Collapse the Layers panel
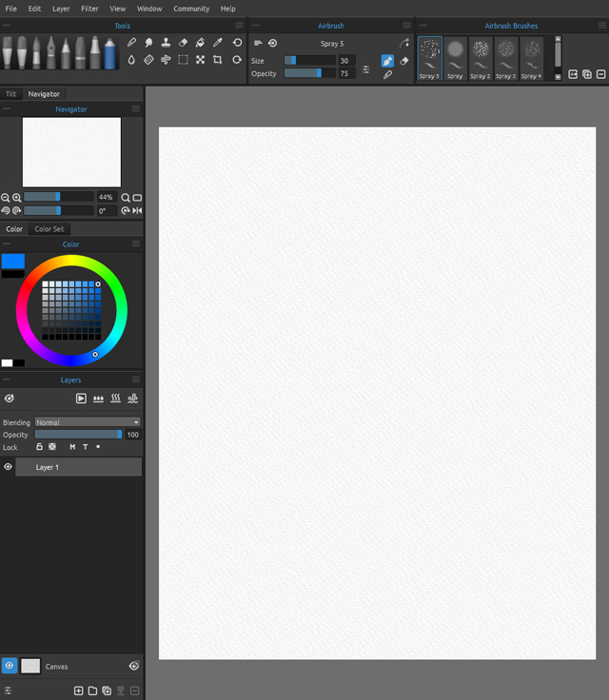Screen dimensions: 609x700 7,379
